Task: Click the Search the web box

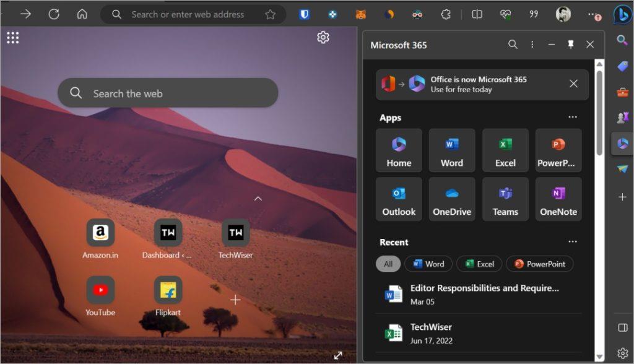Action: point(168,93)
